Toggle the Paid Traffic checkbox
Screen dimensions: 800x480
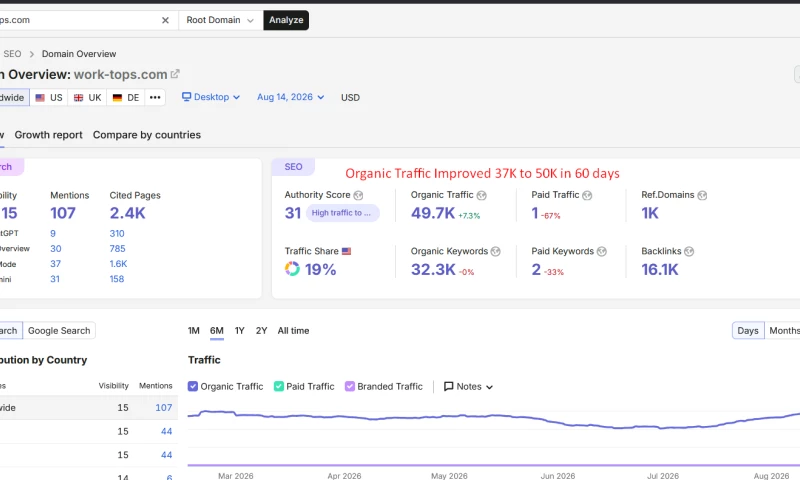pyautogui.click(x=279, y=386)
